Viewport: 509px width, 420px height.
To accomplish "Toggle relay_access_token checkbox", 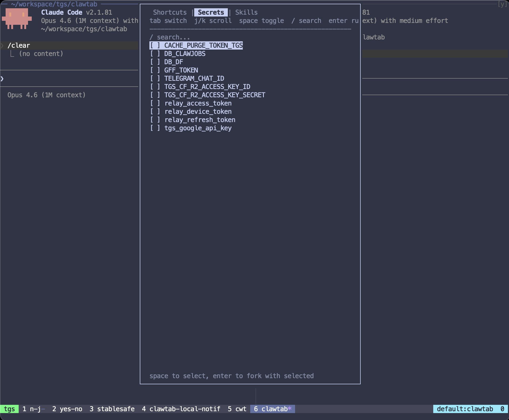I will pyautogui.click(x=155, y=103).
